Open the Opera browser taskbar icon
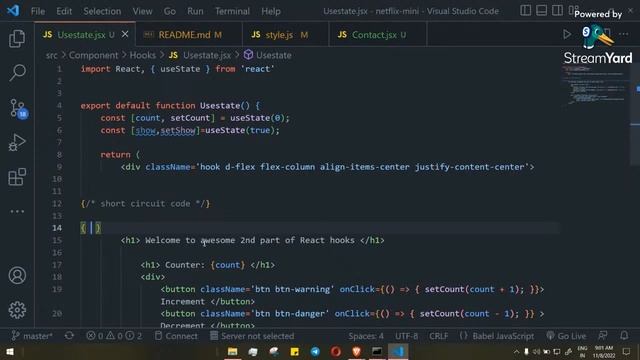Screen dimensions: 640x360 pyautogui.click(x=336, y=351)
